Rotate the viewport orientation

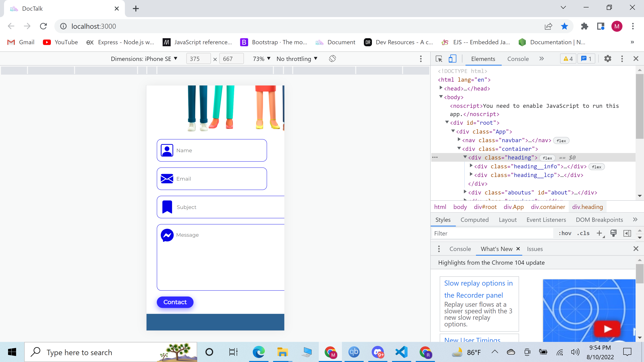coord(332,59)
